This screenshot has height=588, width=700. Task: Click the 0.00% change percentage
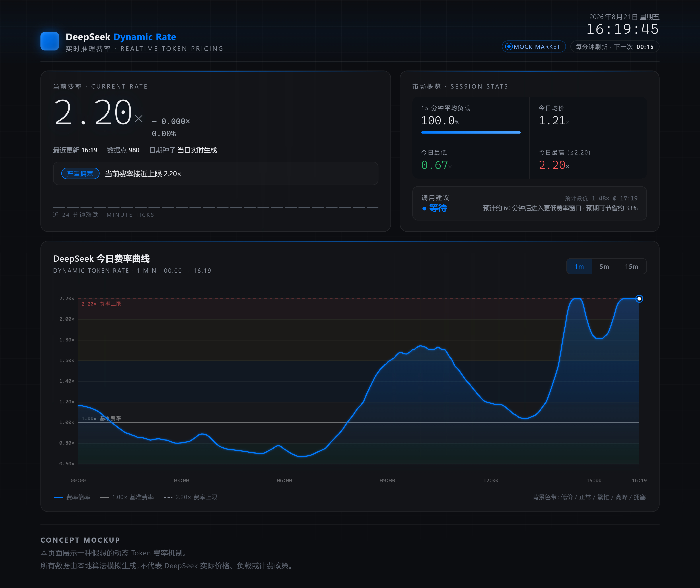164,134
